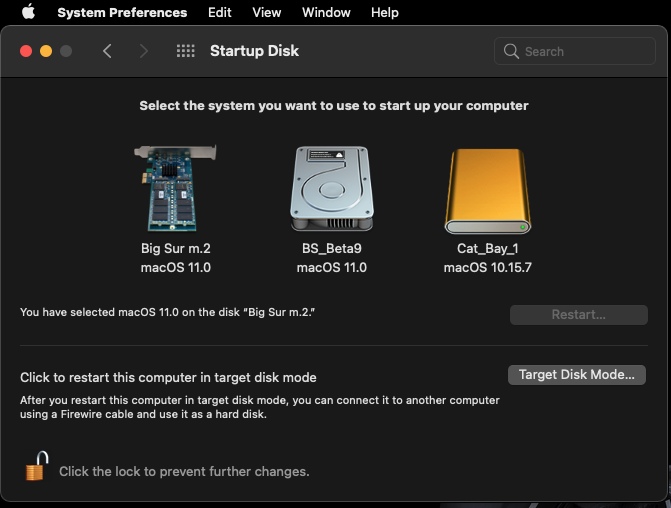671x508 pixels.
Task: Open the Apple menu
Action: [x=28, y=13]
